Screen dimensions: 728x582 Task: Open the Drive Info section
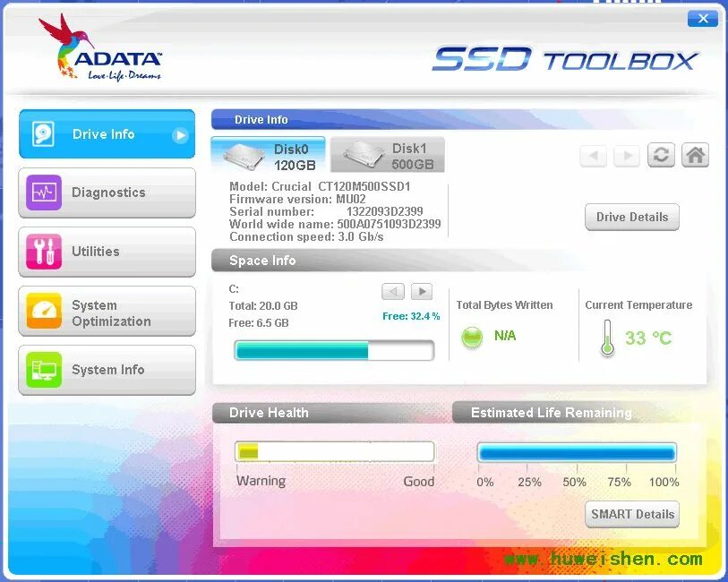coord(107,134)
